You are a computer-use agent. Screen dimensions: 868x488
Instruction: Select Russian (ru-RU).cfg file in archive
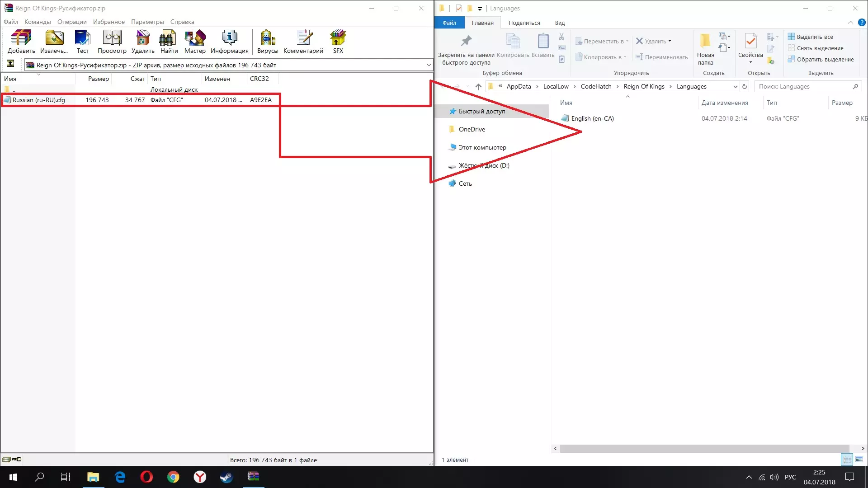pyautogui.click(x=38, y=100)
